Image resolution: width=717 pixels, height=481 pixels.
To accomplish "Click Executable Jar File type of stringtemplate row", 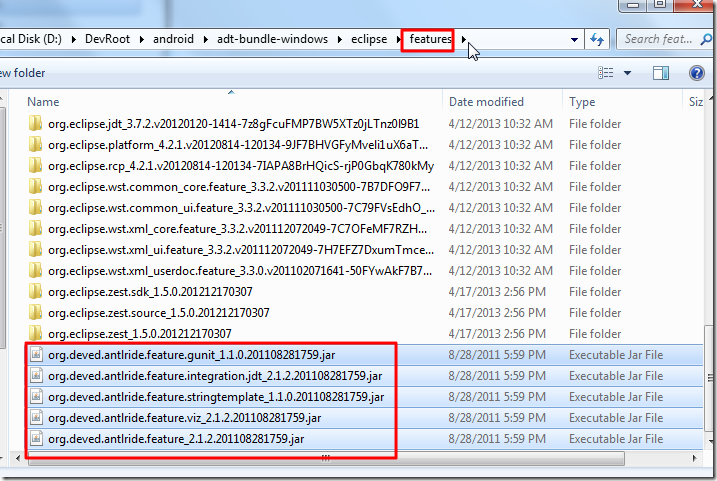I will pyautogui.click(x=616, y=397).
